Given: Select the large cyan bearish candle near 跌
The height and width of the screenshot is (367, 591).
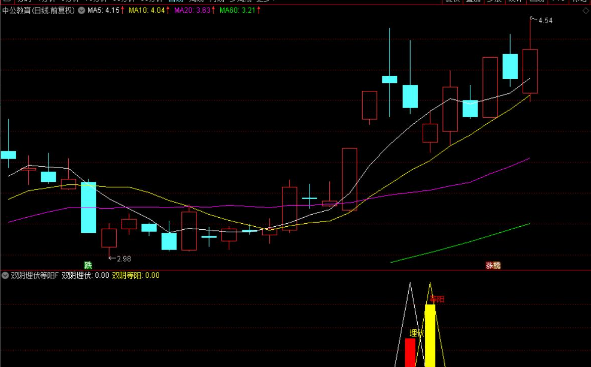Looking at the screenshot, I should click(89, 207).
